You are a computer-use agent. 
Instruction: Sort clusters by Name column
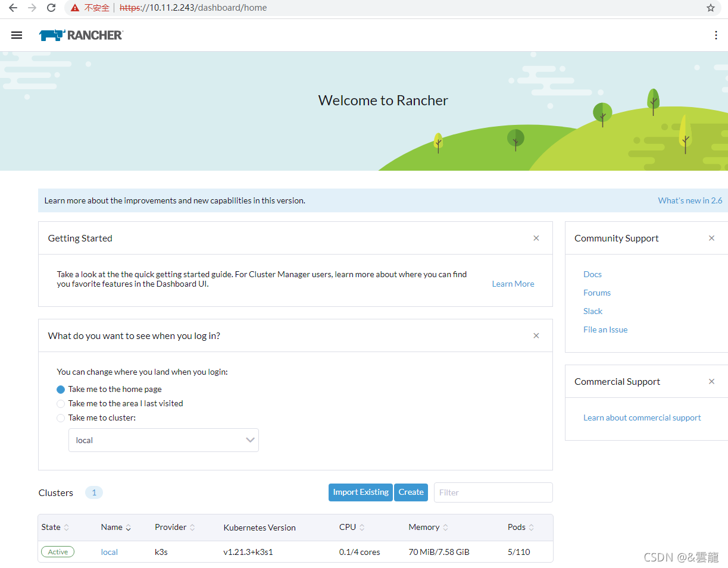116,527
